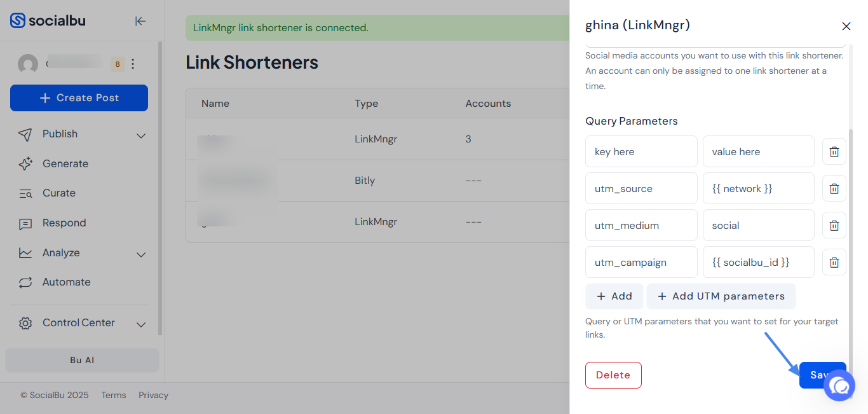Image resolution: width=868 pixels, height=414 pixels.
Task: Go to the Curate section
Action: coord(58,193)
